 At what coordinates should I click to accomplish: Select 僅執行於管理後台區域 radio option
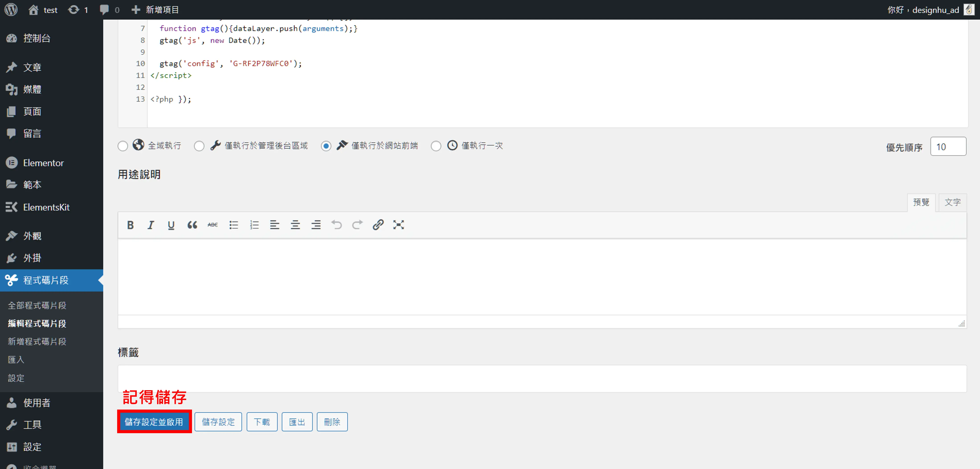[199, 146]
